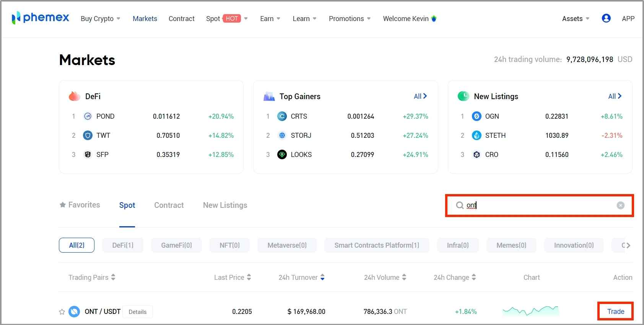Click the search input containing 'ont'
Viewport: 644px width, 325px height.
pos(535,206)
